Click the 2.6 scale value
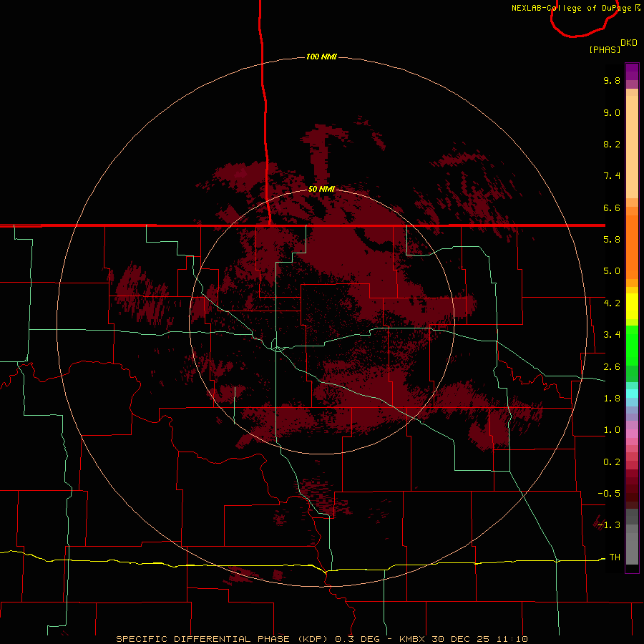644x644 pixels. [612, 367]
